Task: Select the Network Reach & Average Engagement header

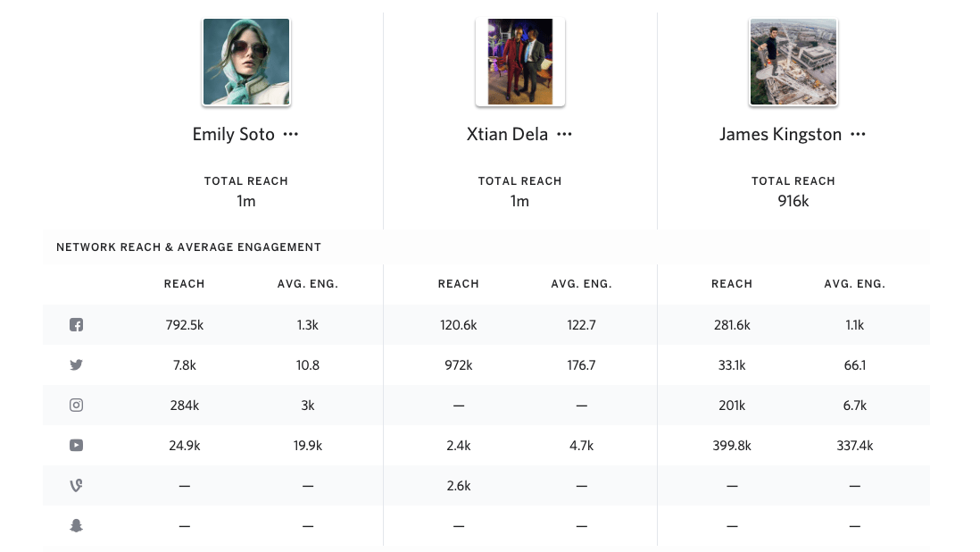Action: 188,247
